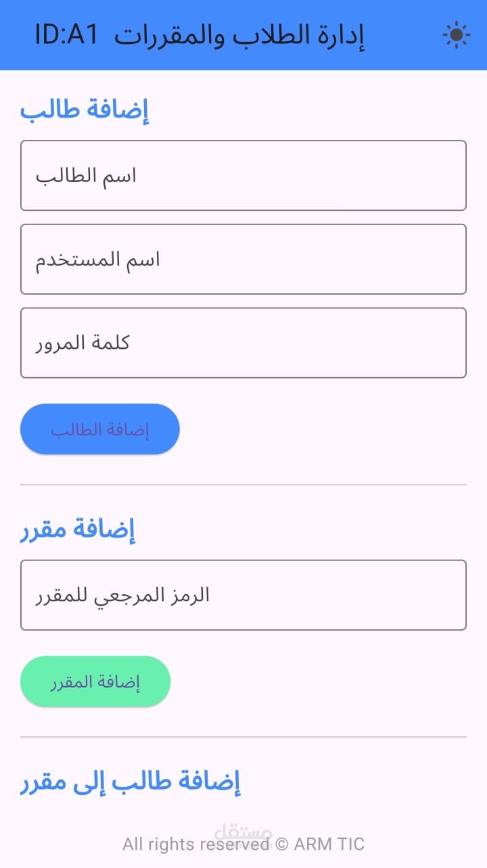Focus the 'اسم المستخدم' username field
Image resolution: width=487 pixels, height=868 pixels.
click(x=243, y=260)
